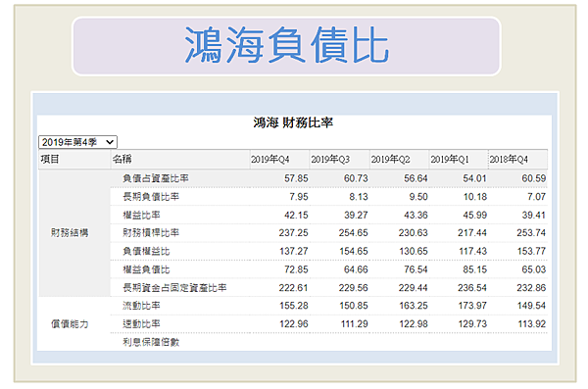The width and height of the screenshot is (588, 389).
Task: Click the value 217.44
Action: [x=472, y=233]
